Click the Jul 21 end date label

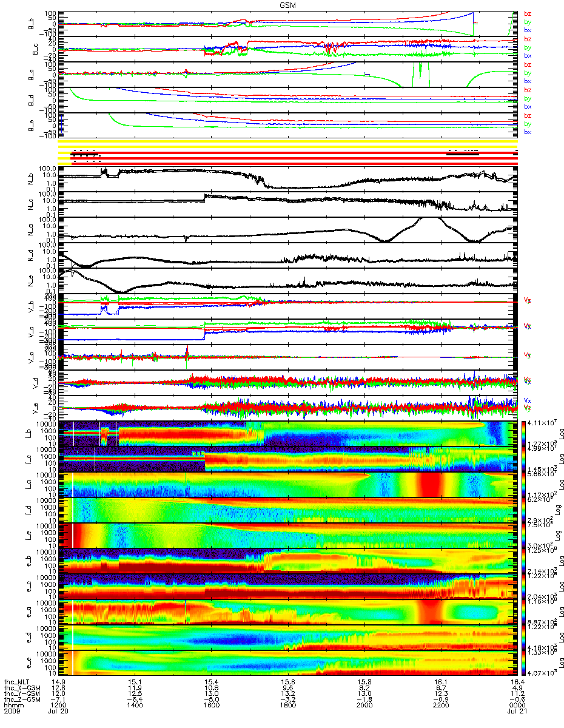click(x=517, y=712)
